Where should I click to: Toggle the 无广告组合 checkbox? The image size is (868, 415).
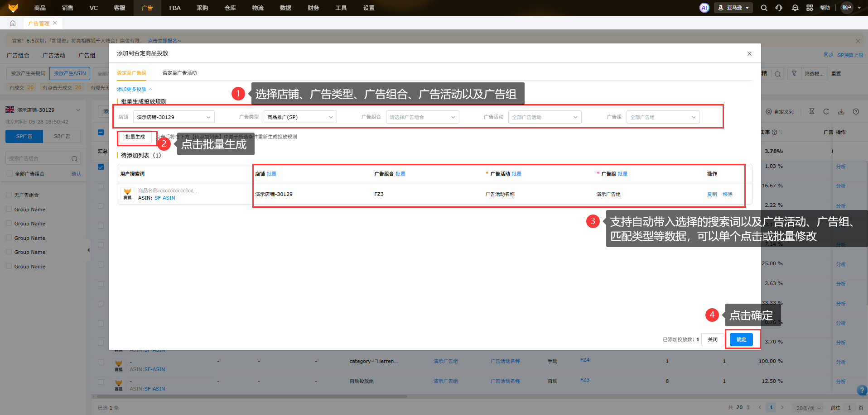tap(9, 195)
